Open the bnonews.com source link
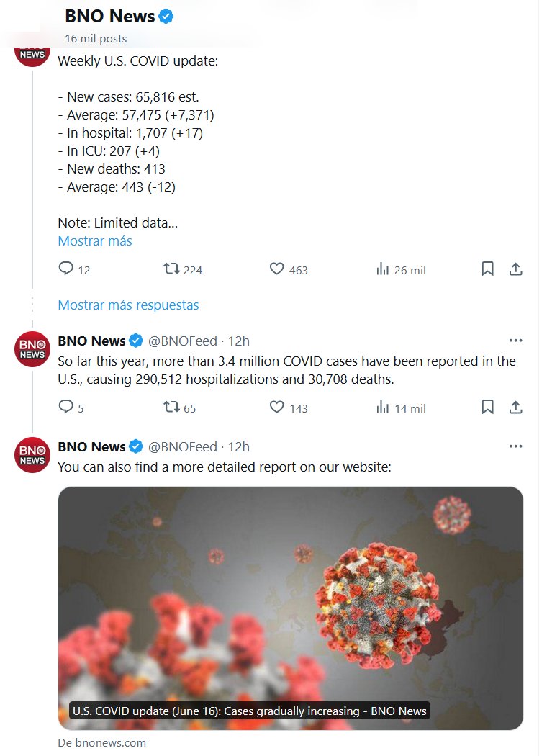Screen dimensions: 547x756 point(101,742)
